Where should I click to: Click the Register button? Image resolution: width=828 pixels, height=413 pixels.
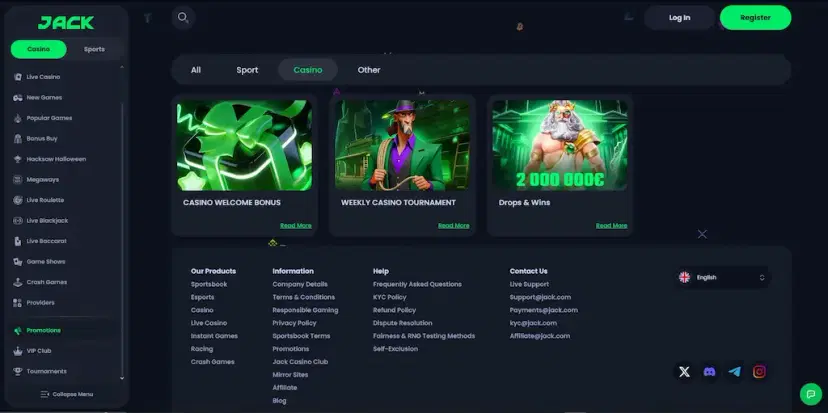coord(756,17)
